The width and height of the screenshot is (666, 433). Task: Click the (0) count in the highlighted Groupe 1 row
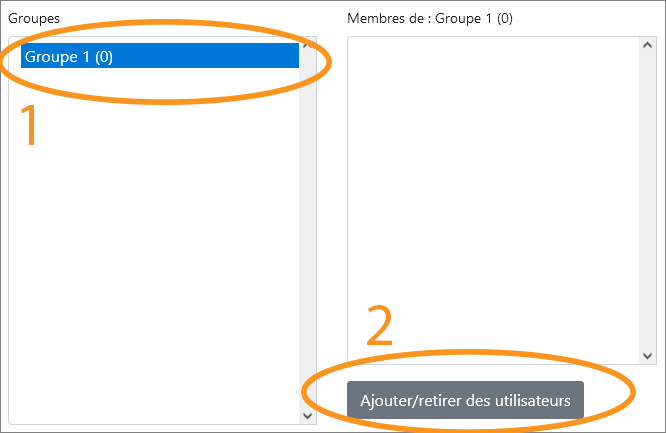[104, 57]
